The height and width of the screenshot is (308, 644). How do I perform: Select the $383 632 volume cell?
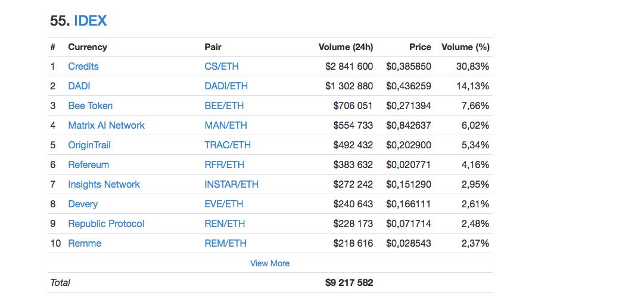click(x=353, y=164)
